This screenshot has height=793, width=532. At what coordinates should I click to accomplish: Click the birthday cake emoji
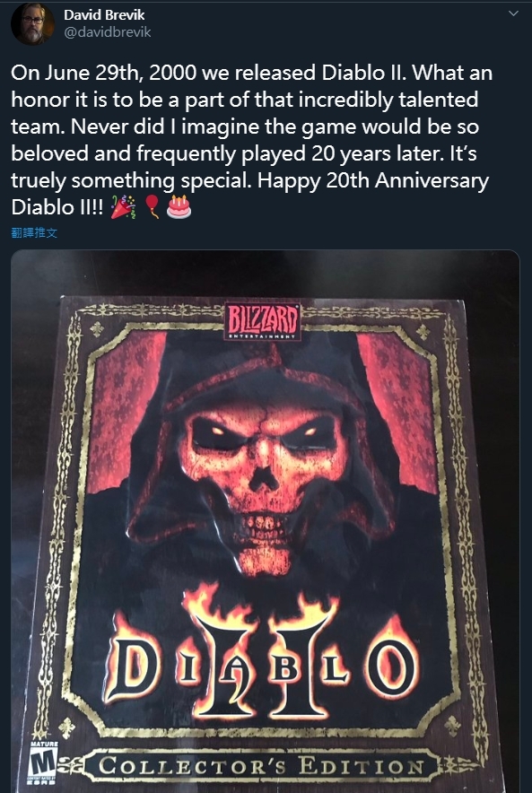click(179, 207)
